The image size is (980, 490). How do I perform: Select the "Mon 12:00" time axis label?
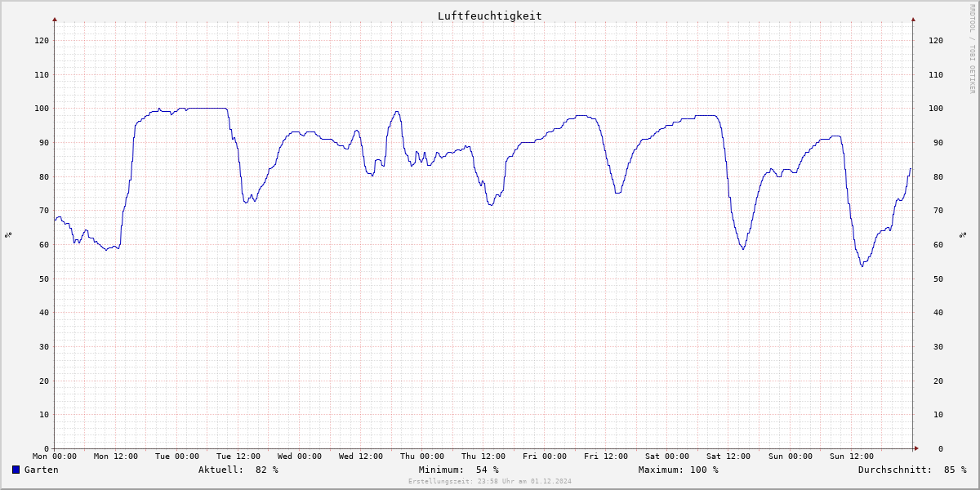point(116,457)
